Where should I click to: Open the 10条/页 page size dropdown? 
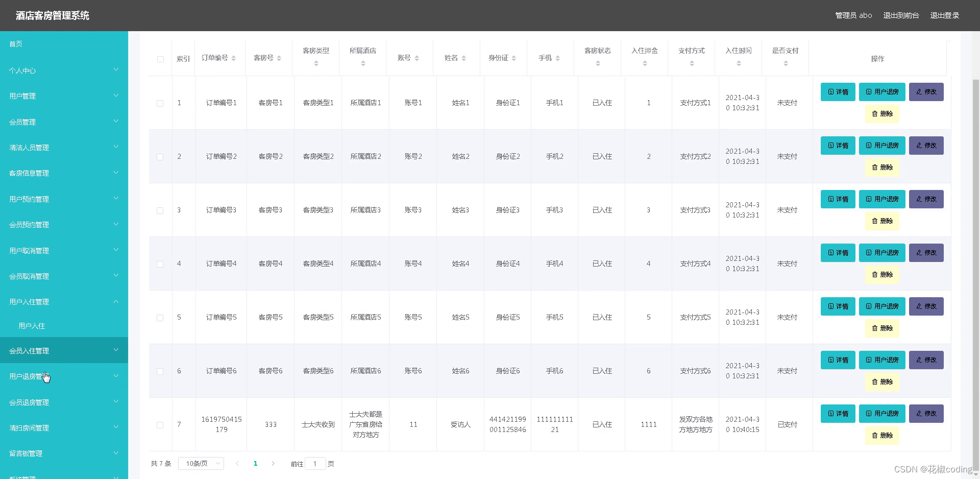coord(201,464)
